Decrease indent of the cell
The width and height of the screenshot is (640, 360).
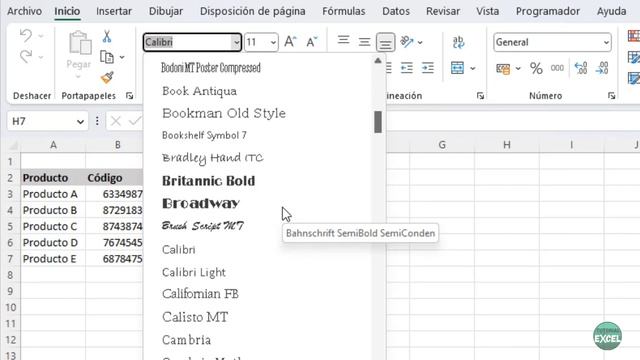coord(407,68)
